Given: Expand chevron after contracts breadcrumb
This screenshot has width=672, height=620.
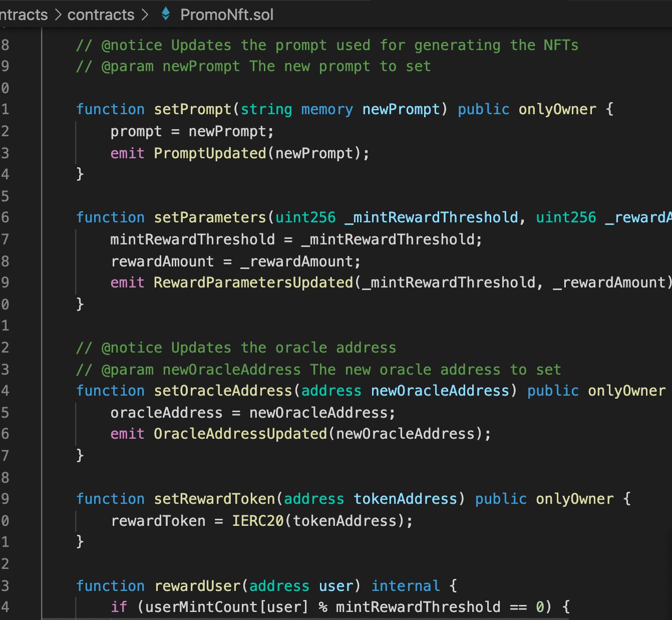Looking at the screenshot, I should [145, 15].
